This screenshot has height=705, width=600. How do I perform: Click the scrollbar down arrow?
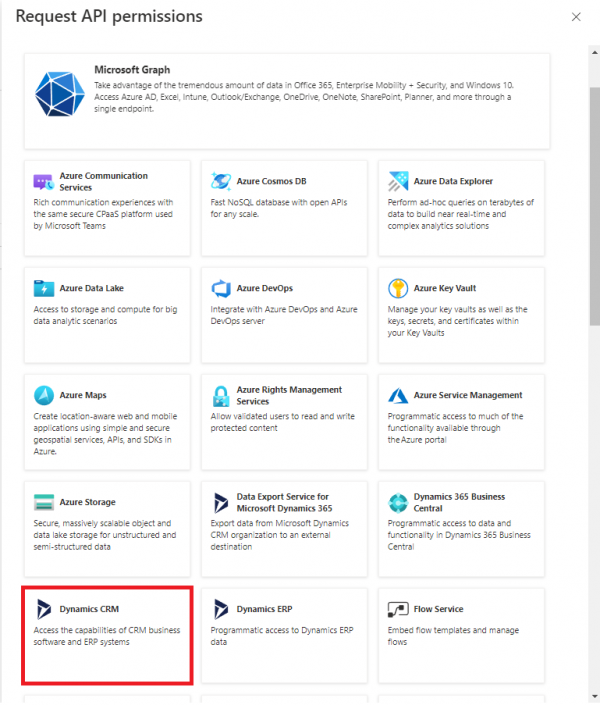tap(595, 696)
